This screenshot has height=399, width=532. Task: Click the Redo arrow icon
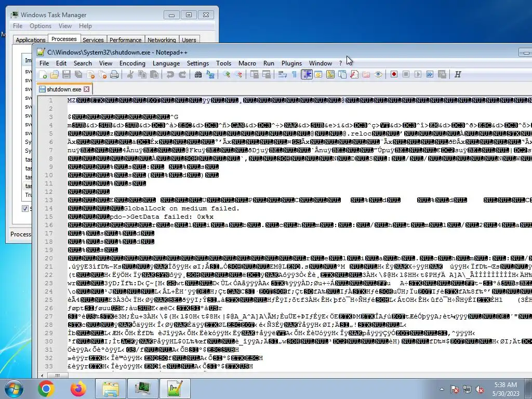click(182, 75)
